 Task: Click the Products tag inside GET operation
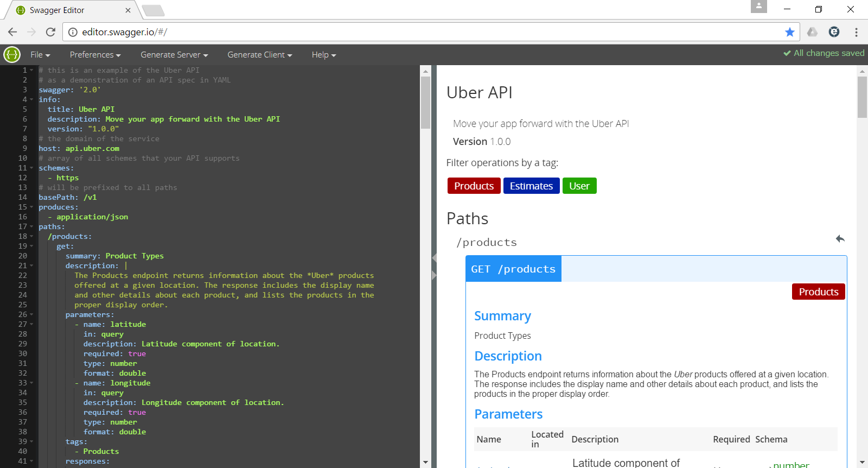(819, 292)
